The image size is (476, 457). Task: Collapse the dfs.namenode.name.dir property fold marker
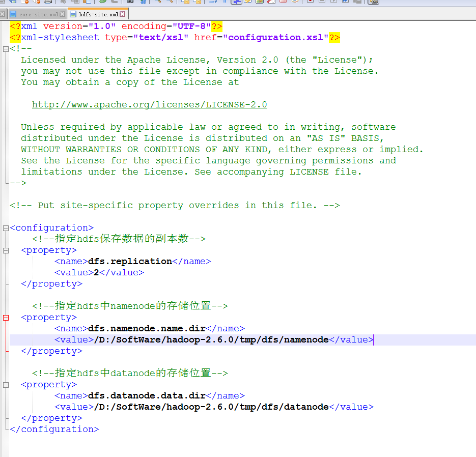tap(6, 318)
